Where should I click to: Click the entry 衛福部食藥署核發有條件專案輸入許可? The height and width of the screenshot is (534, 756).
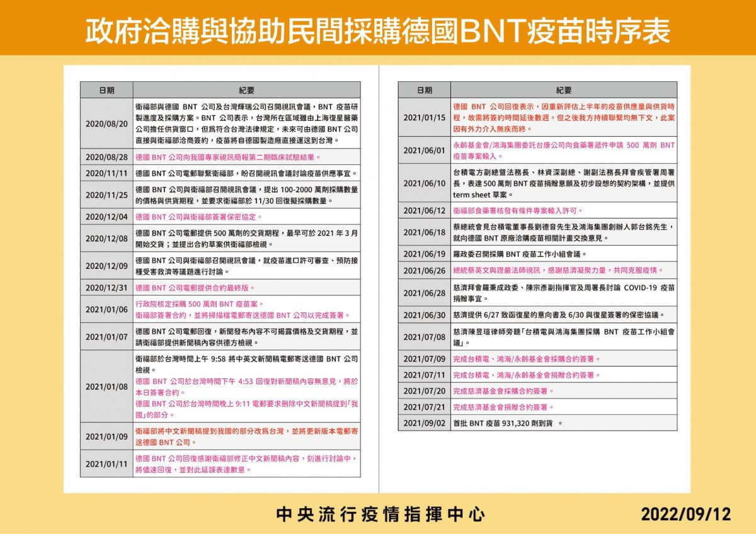(518, 211)
